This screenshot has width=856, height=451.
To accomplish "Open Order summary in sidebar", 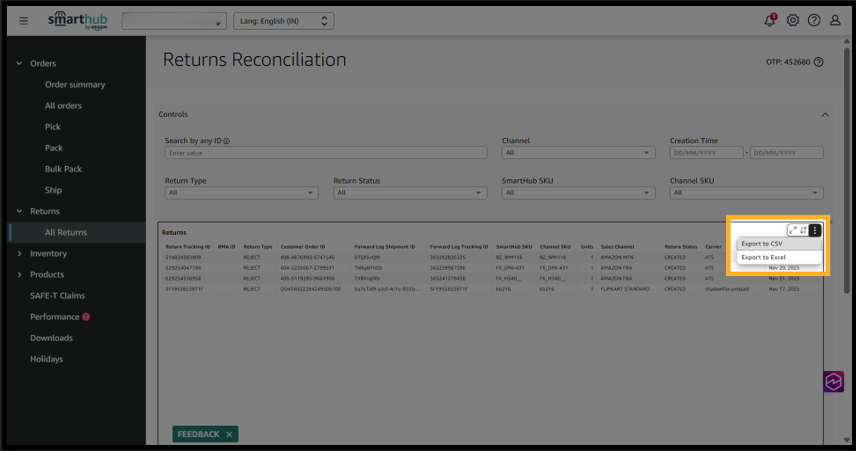I will (x=75, y=85).
